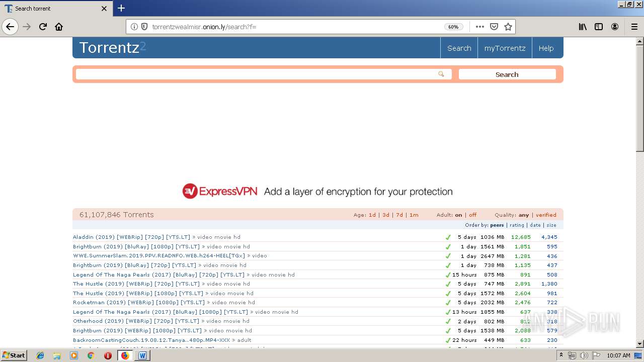This screenshot has width=644, height=362.
Task: Click verified checkmark on Aladdin row
Action: pos(448,237)
